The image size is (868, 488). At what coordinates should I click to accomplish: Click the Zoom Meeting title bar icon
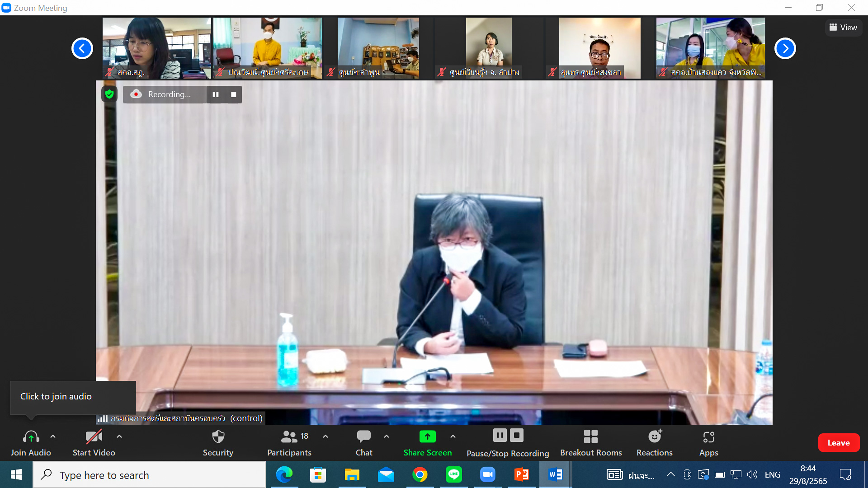pos(6,8)
